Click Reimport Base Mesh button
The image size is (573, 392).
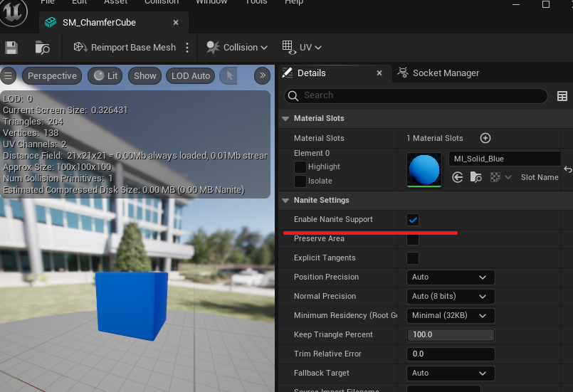click(x=125, y=48)
